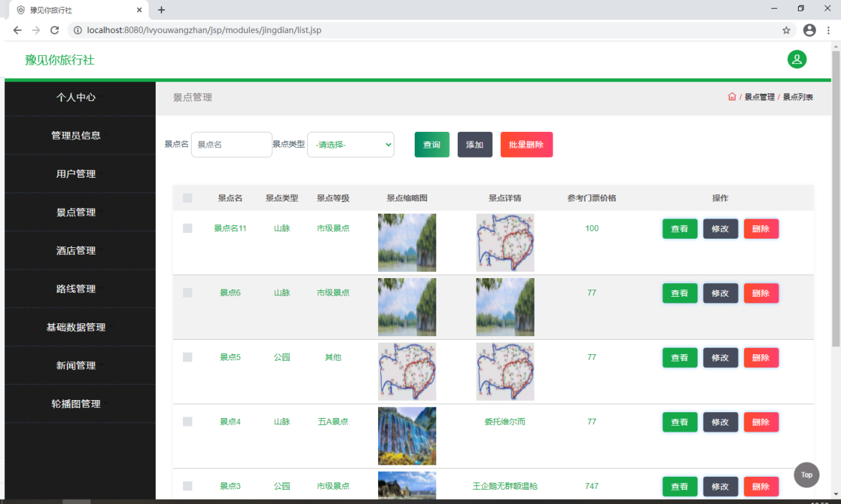Check the box for 景点名11
841x504 pixels.
click(187, 228)
